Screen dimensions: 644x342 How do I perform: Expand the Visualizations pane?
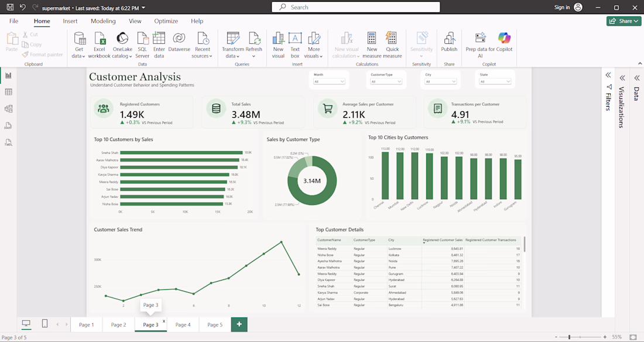[622, 78]
